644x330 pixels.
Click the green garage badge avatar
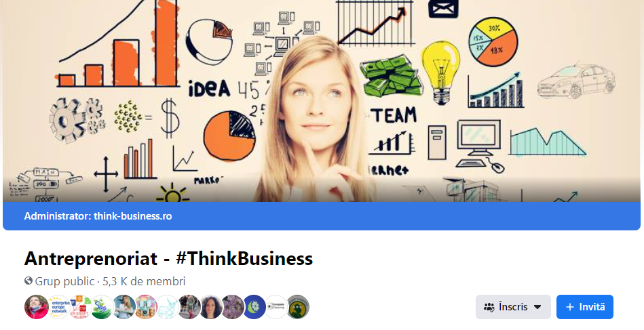tap(297, 307)
